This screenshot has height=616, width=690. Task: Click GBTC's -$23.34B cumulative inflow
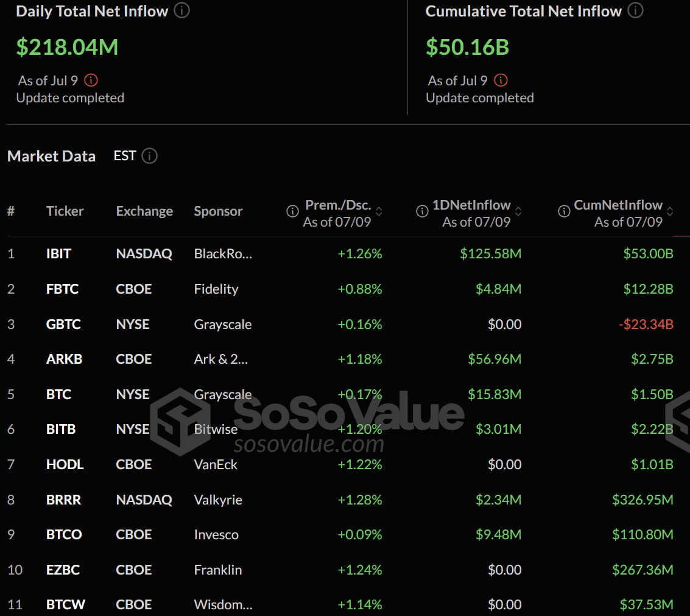click(x=646, y=325)
